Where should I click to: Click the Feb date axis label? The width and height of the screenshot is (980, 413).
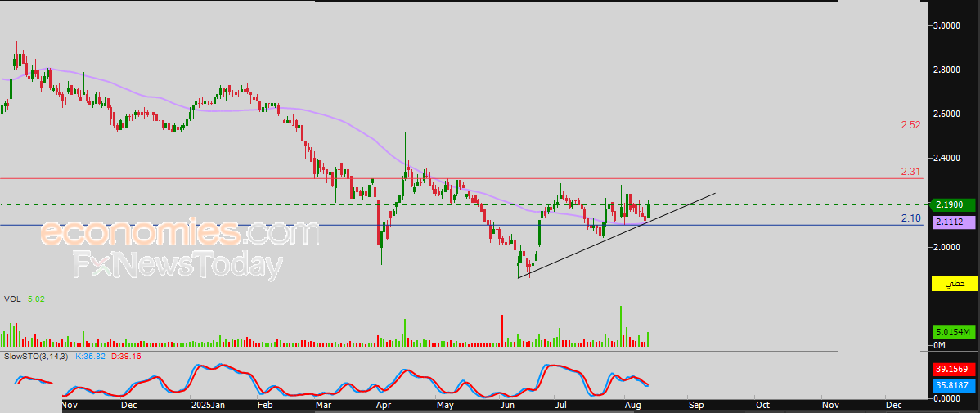pyautogui.click(x=265, y=405)
